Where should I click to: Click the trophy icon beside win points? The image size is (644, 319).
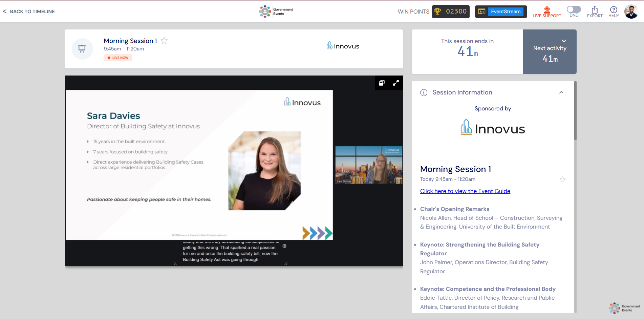click(437, 12)
